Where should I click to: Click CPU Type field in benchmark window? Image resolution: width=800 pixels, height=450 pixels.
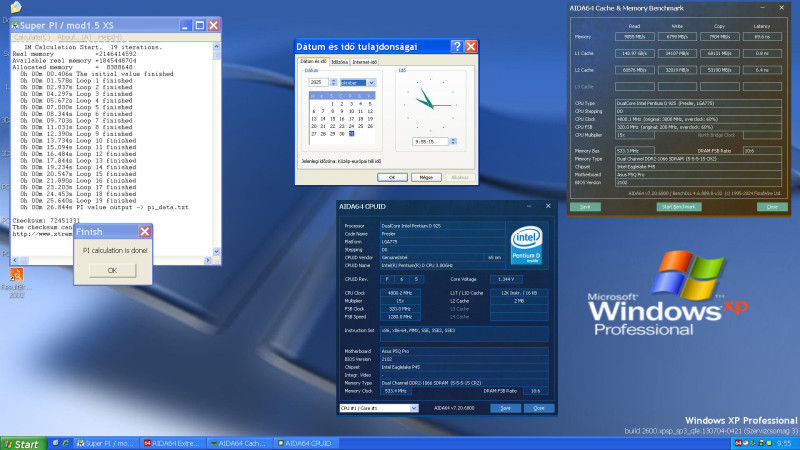coord(698,103)
